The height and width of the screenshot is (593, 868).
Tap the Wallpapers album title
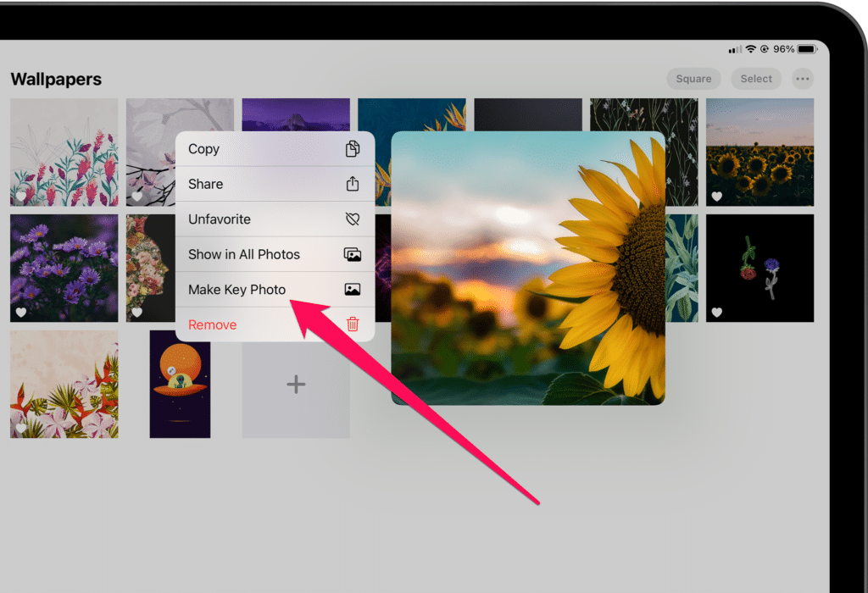56,79
